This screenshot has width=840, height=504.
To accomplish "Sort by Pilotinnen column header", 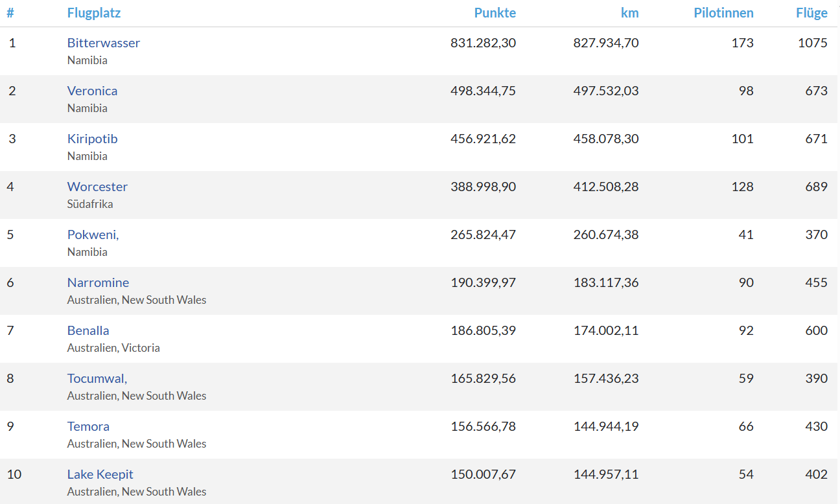I will [x=723, y=13].
